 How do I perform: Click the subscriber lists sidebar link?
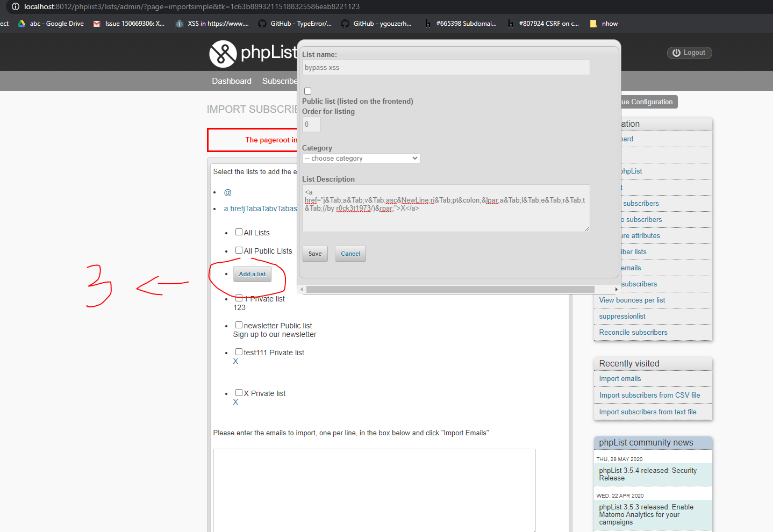pos(634,252)
